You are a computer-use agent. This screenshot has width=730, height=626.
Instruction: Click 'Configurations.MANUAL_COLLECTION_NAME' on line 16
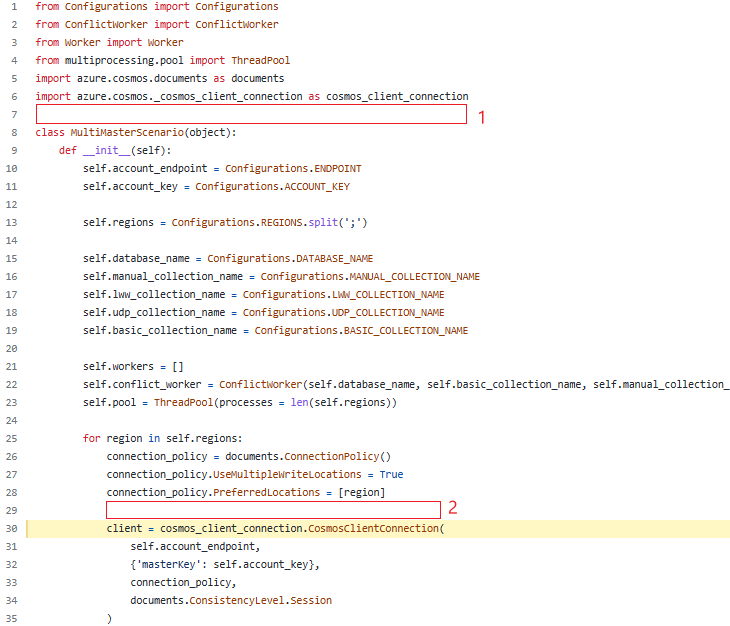[x=370, y=276]
